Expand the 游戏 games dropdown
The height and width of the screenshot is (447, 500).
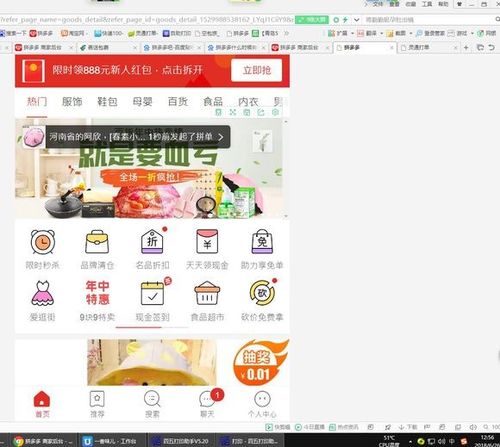click(472, 33)
